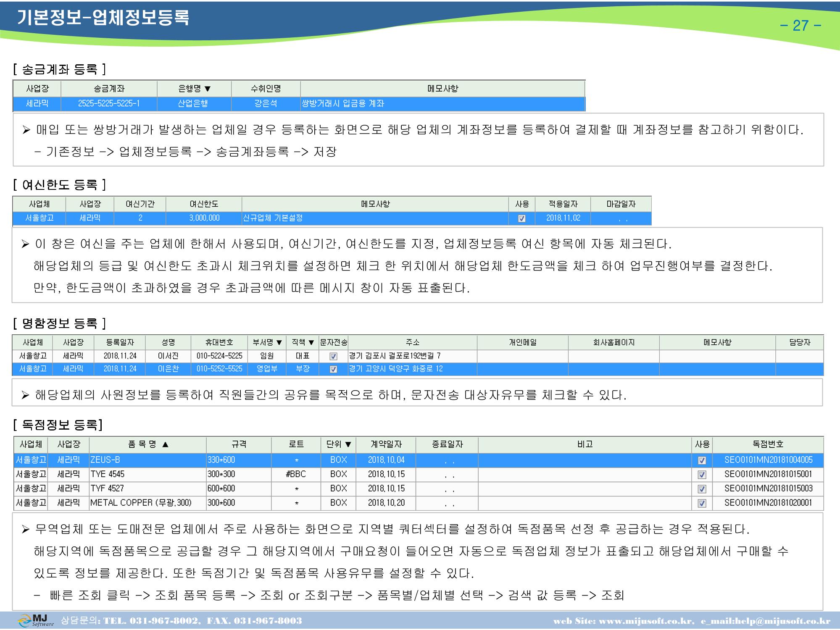Click 적용일자 column header
The width and height of the screenshot is (840, 630).
pos(563,204)
